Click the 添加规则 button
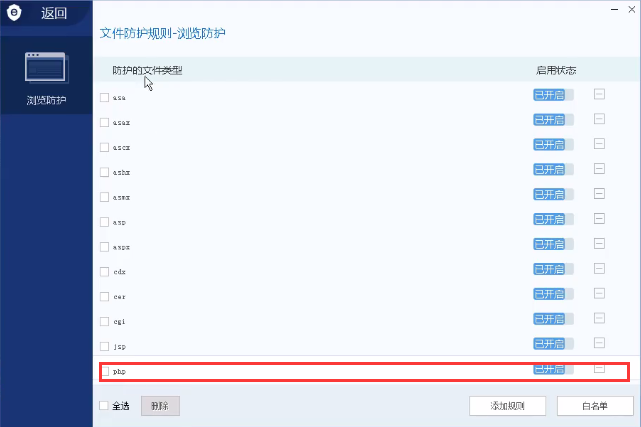Image resolution: width=641 pixels, height=427 pixels. pyautogui.click(x=508, y=406)
